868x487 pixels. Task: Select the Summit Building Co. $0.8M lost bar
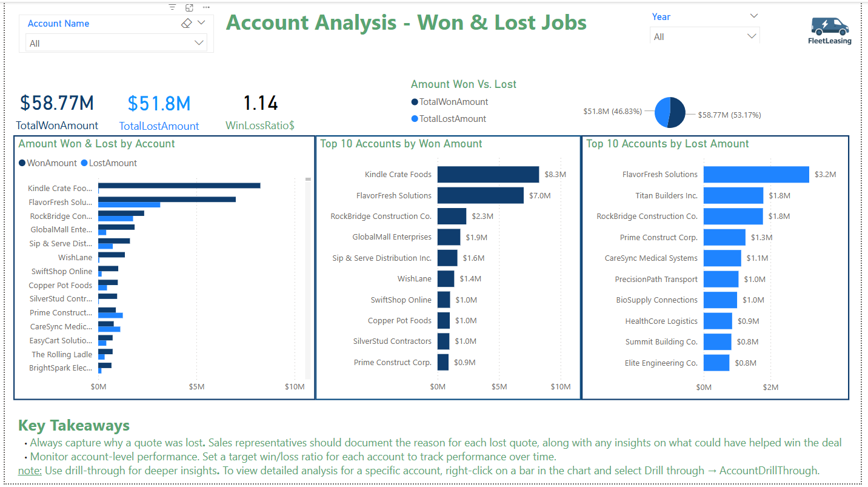718,342
